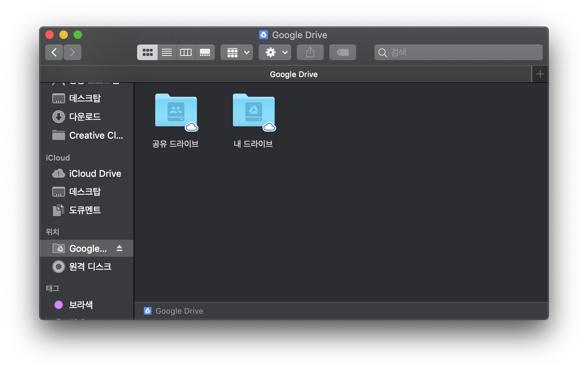Open 도큐멘트 in the sidebar
Image resolution: width=588 pixels, height=372 pixels.
tap(87, 210)
